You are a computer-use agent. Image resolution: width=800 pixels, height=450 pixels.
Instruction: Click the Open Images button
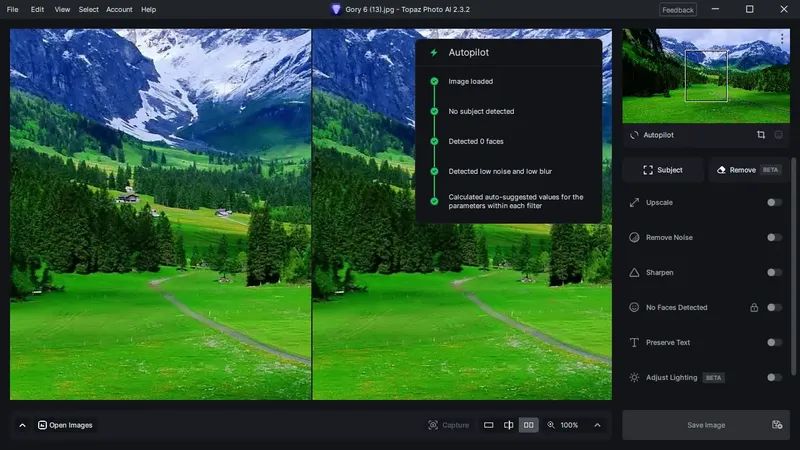point(65,425)
